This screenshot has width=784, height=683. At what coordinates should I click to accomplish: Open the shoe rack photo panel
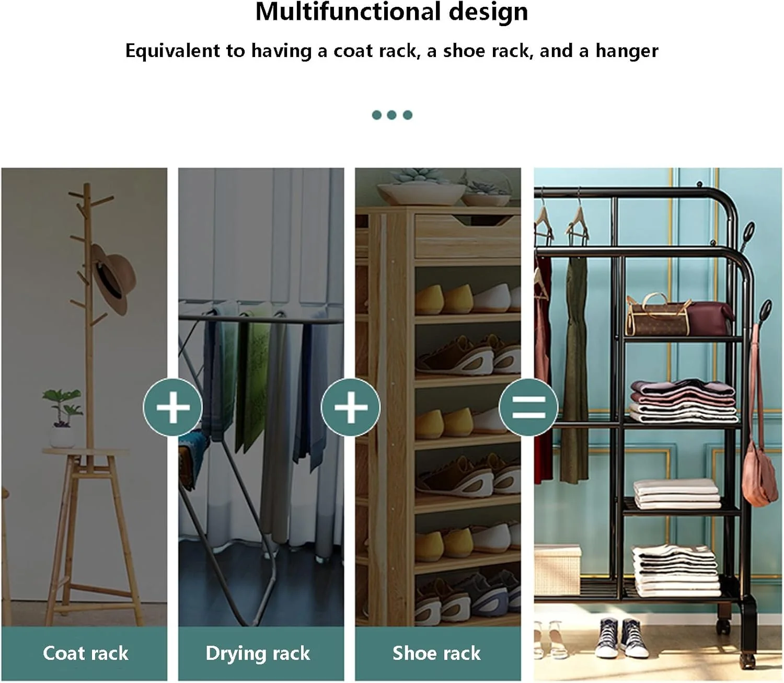[438, 397]
